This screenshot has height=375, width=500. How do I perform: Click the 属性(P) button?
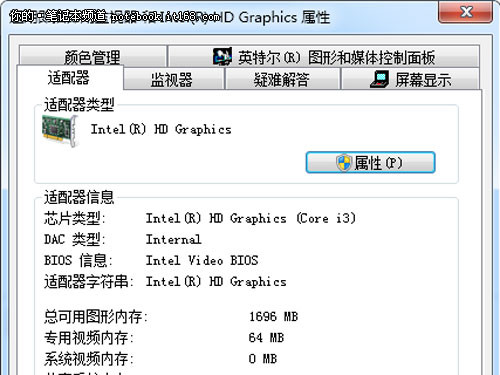coord(370,163)
